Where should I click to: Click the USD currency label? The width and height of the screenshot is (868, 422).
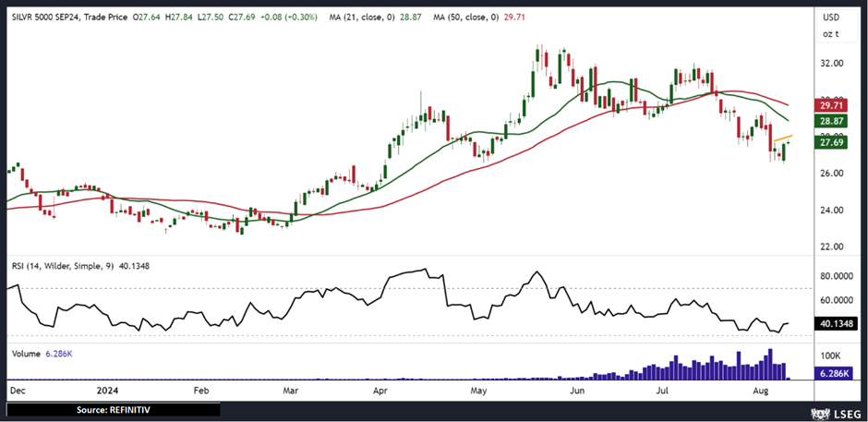pyautogui.click(x=831, y=19)
